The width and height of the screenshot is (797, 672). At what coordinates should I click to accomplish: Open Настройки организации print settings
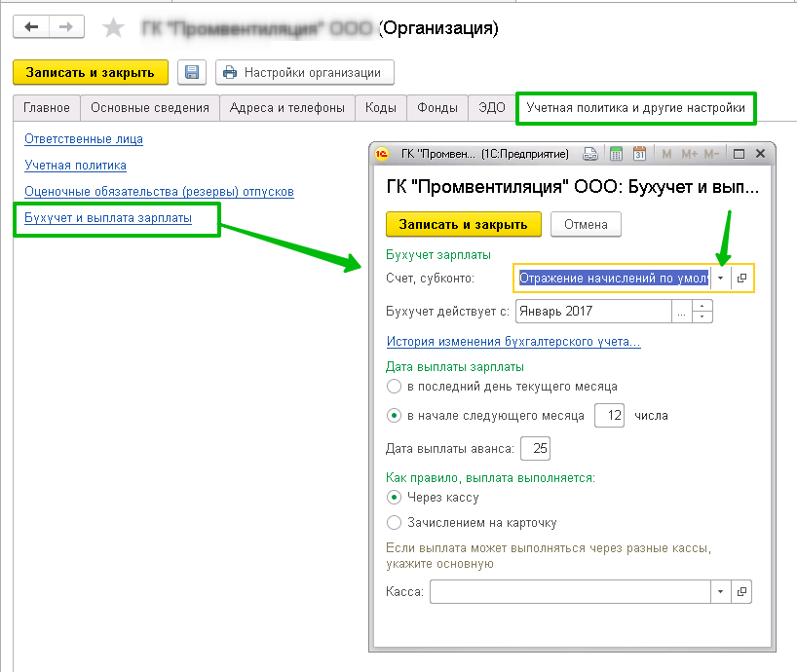304,73
